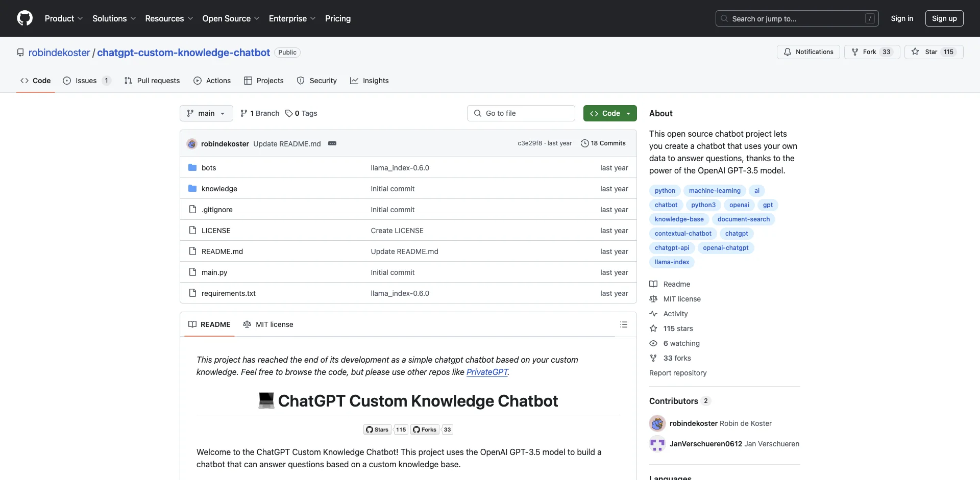Open the Actions tab
Viewport: 980px width, 480px height.
click(212, 81)
